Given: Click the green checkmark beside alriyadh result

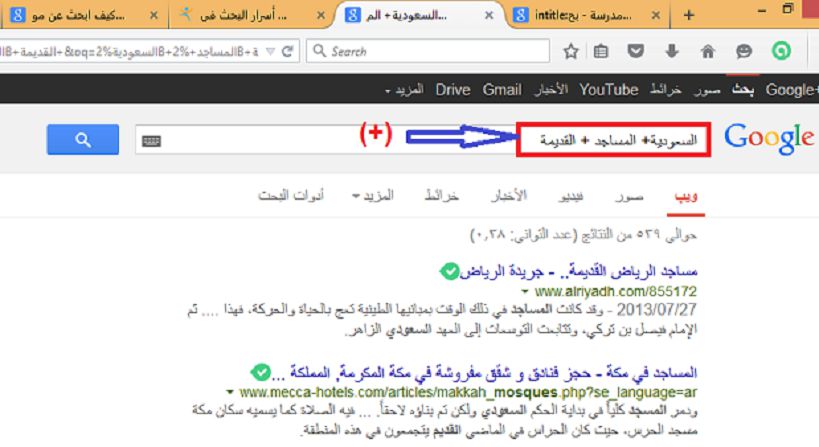Looking at the screenshot, I should click(449, 271).
